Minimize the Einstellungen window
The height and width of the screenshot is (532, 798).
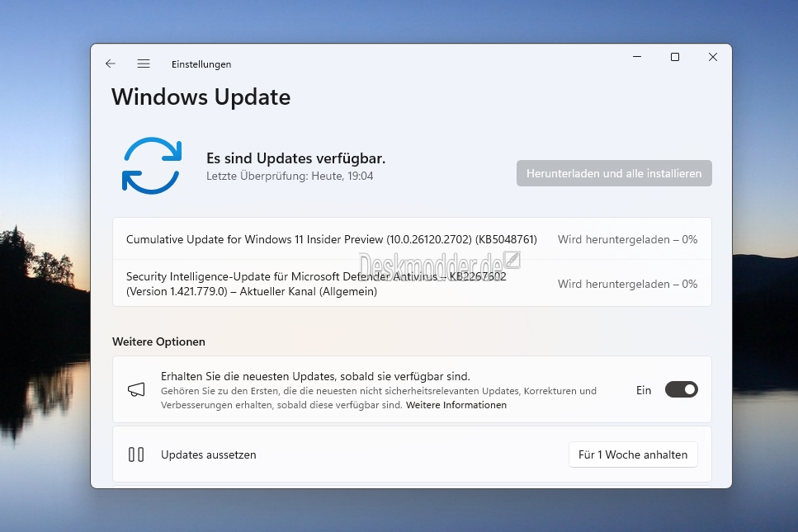pyautogui.click(x=637, y=57)
